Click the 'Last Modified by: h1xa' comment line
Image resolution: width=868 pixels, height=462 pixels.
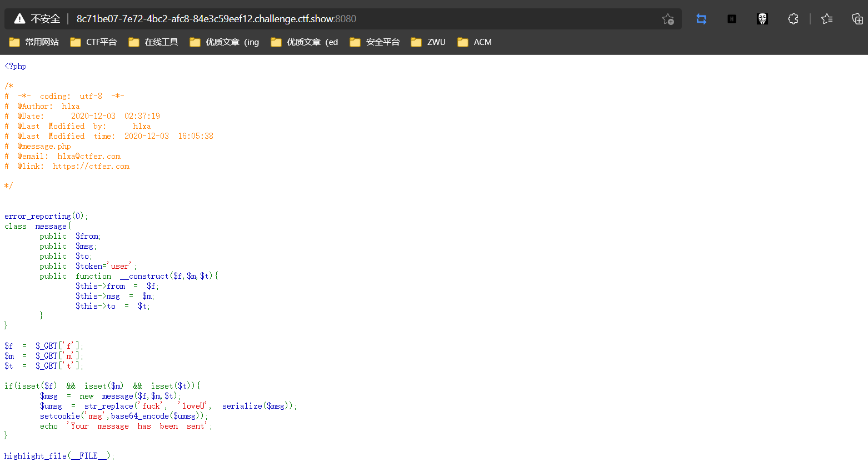[x=78, y=126]
